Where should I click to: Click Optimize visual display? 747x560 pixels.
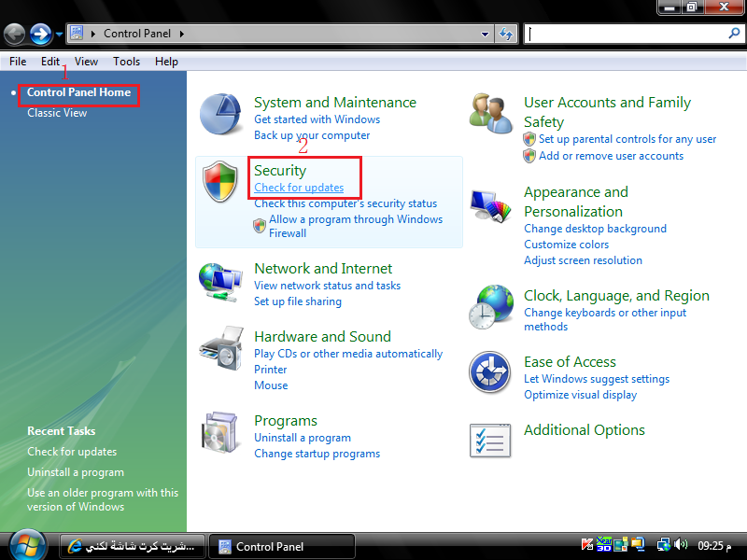click(x=580, y=395)
